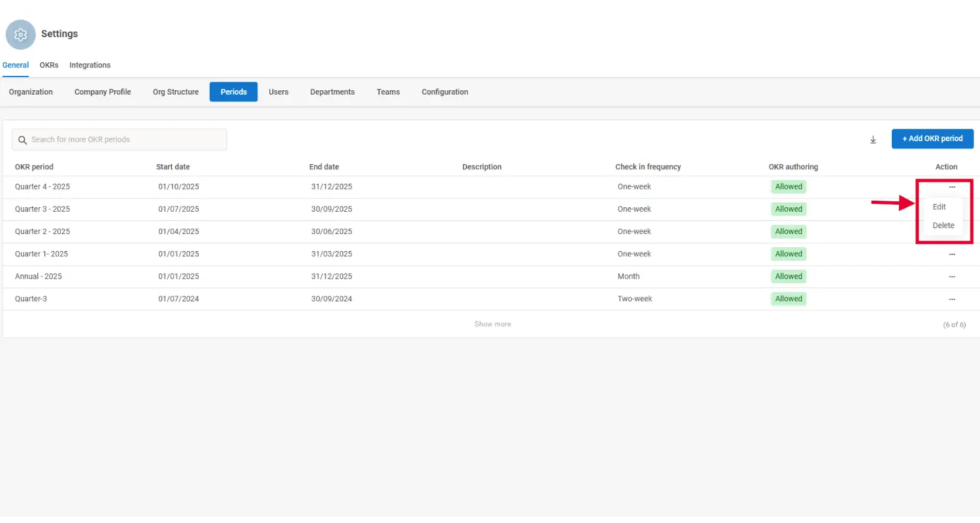Click the Settings gear icon
980x523 pixels.
[20, 34]
